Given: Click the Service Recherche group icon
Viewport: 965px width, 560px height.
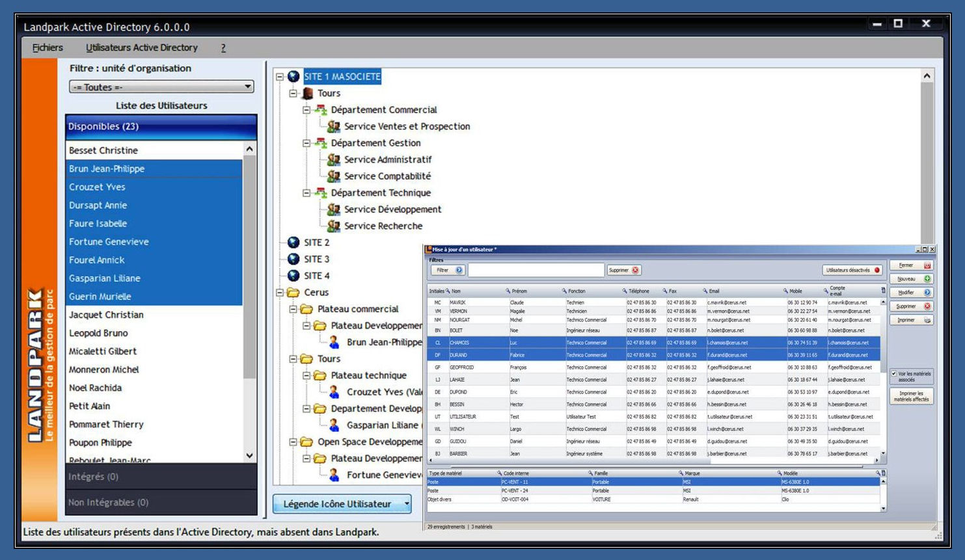Looking at the screenshot, I should point(334,226).
